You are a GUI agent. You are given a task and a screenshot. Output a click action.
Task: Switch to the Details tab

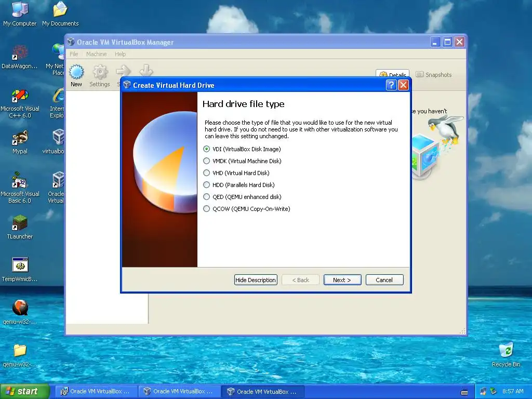[393, 75]
